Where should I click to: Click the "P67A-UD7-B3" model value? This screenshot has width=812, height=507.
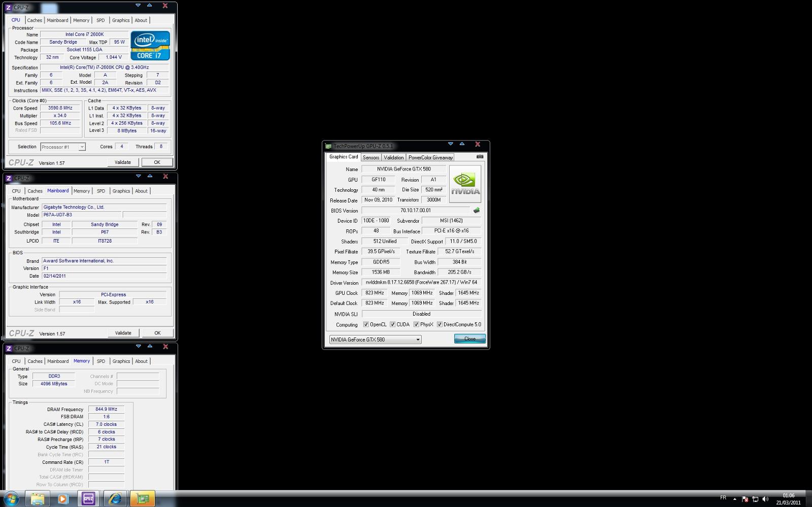point(81,215)
